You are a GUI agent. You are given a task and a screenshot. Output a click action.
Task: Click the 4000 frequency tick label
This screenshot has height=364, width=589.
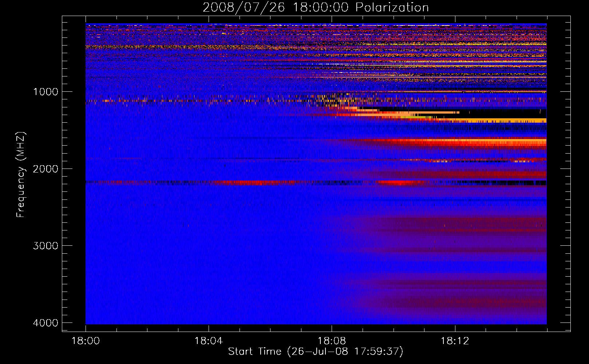pyautogui.click(x=46, y=323)
